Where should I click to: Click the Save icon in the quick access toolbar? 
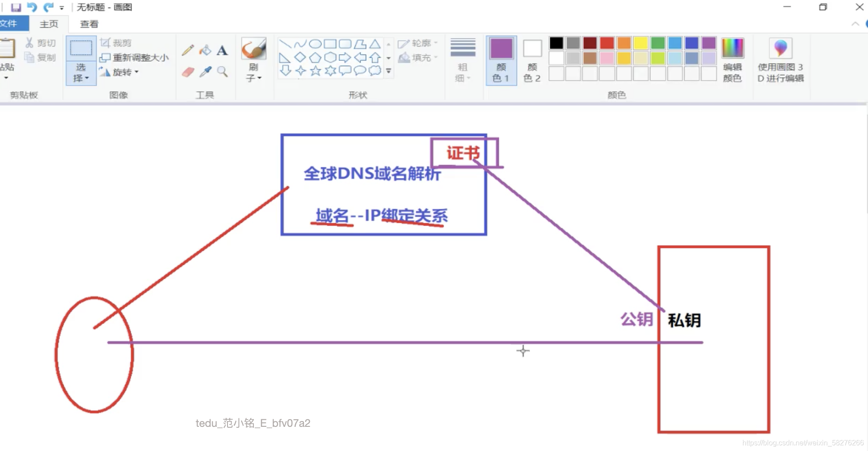tap(16, 7)
